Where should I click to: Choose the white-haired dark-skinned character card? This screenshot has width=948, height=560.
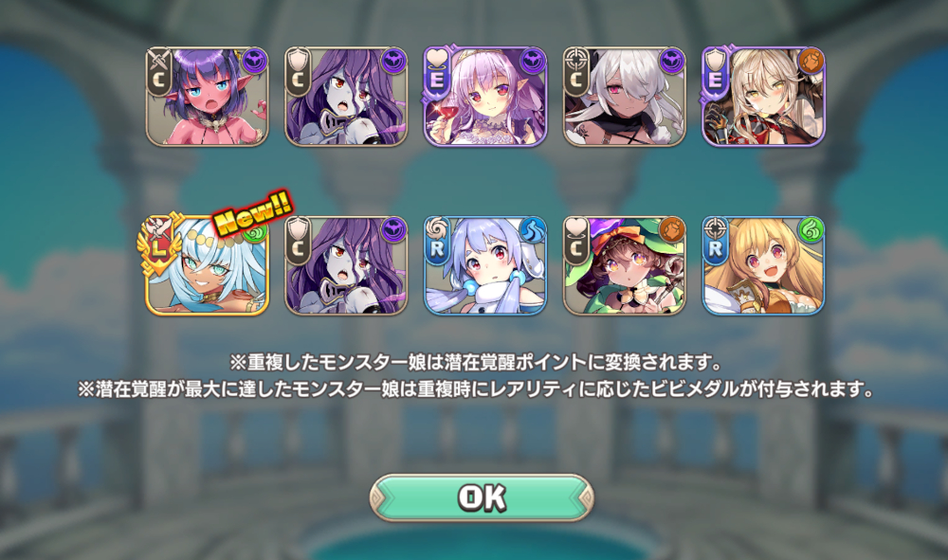click(x=625, y=97)
